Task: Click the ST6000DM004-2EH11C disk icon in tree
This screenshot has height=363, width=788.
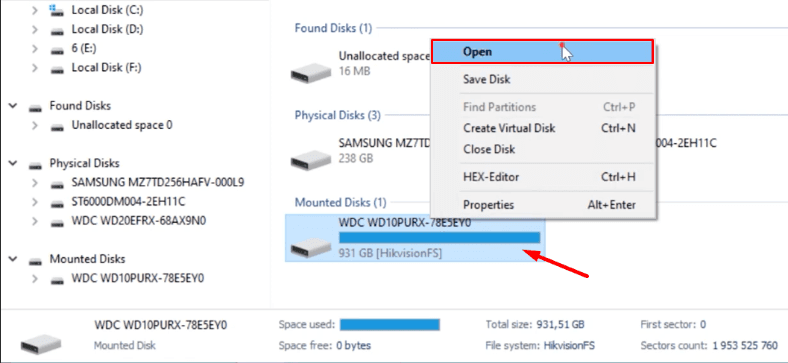Action: click(x=57, y=203)
